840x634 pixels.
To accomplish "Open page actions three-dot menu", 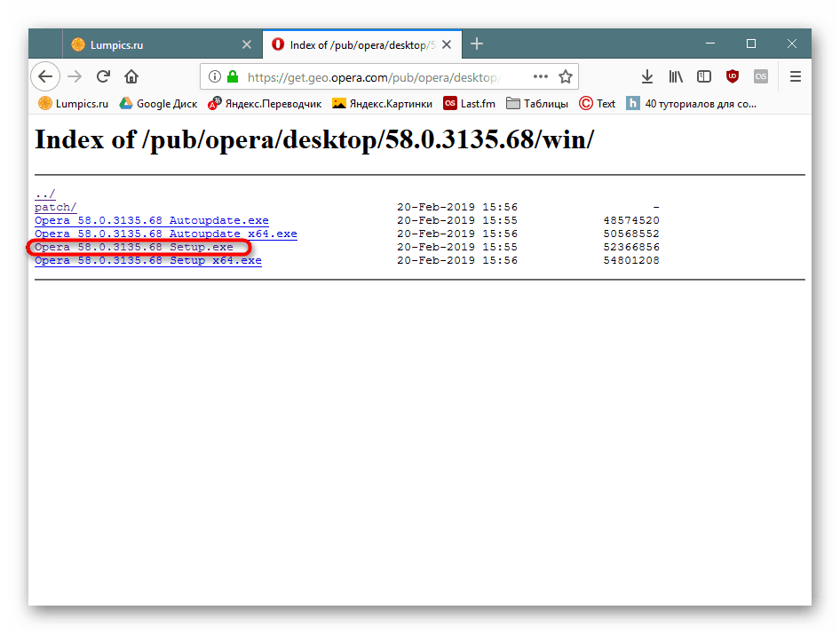I will 541,76.
